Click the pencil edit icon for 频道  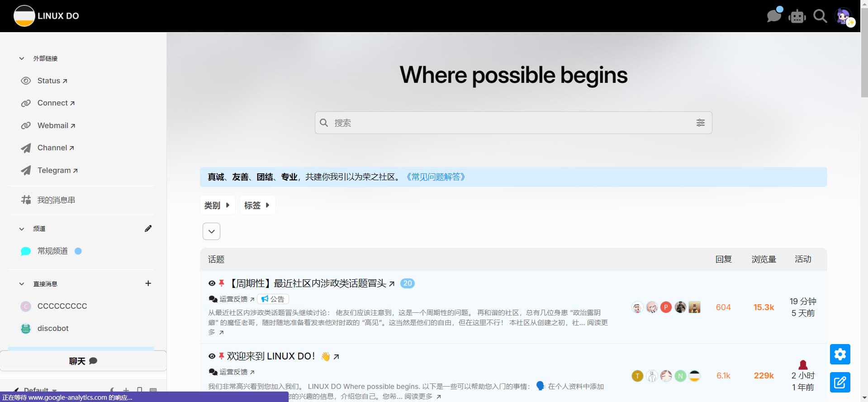pyautogui.click(x=148, y=229)
